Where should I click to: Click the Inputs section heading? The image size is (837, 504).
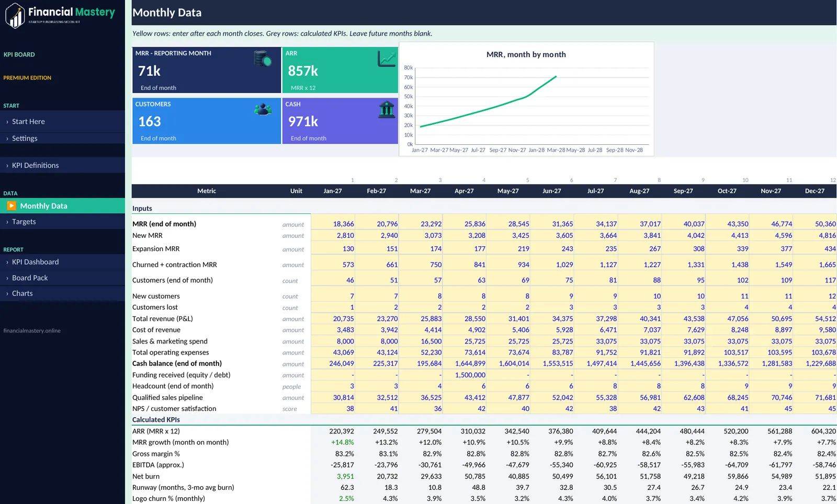tap(142, 208)
